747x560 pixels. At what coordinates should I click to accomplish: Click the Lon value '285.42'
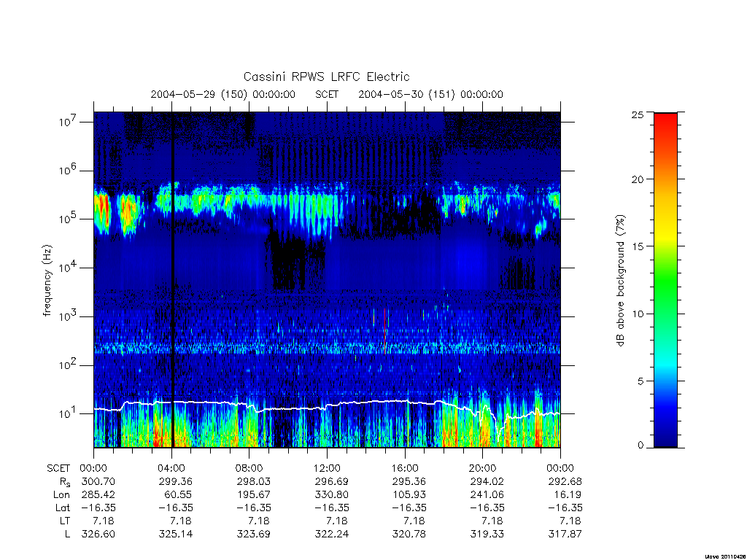click(98, 495)
